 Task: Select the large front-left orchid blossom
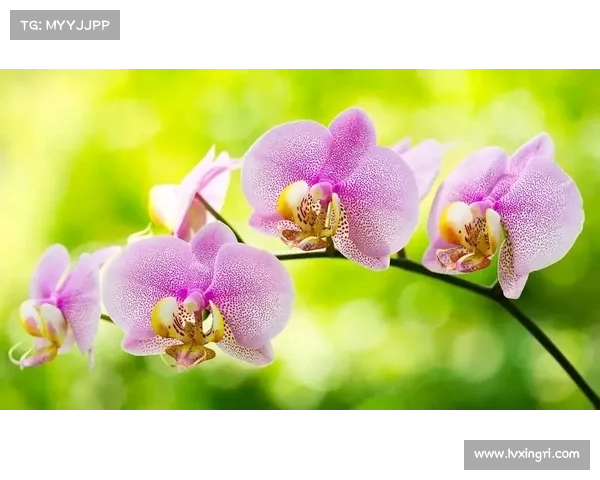pos(197,297)
